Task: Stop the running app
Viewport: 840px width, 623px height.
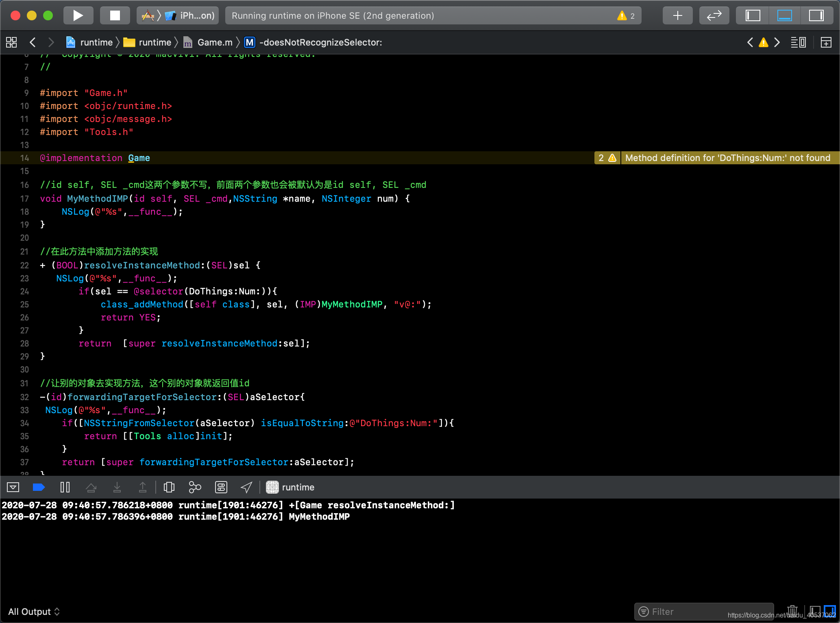Action: tap(115, 15)
